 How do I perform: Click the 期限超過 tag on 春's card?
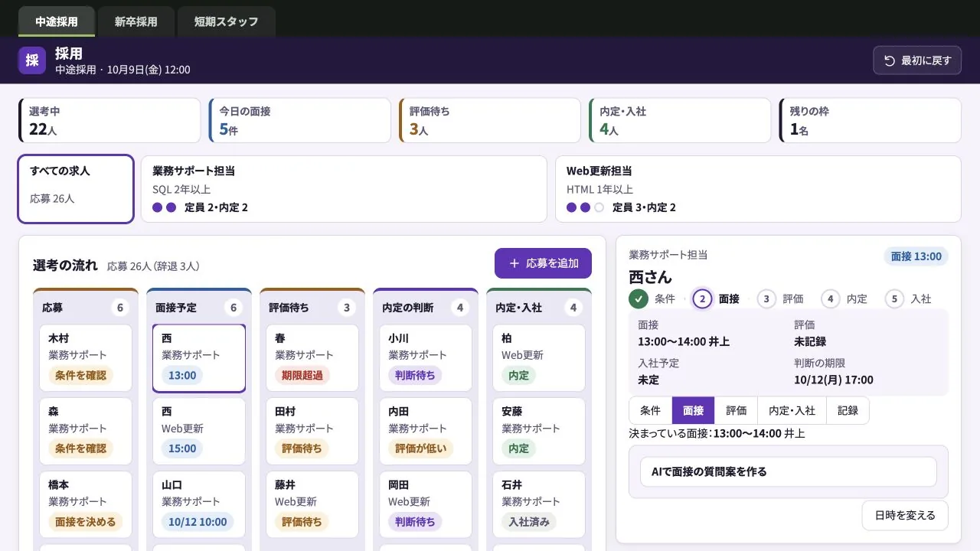[302, 375]
